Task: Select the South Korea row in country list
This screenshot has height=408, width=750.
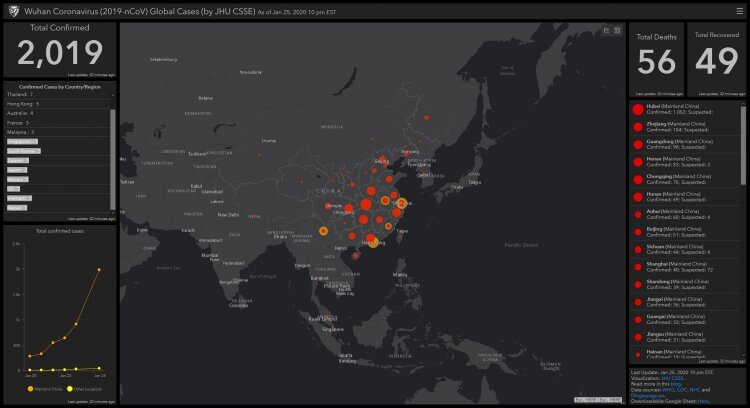Action: 57,151
